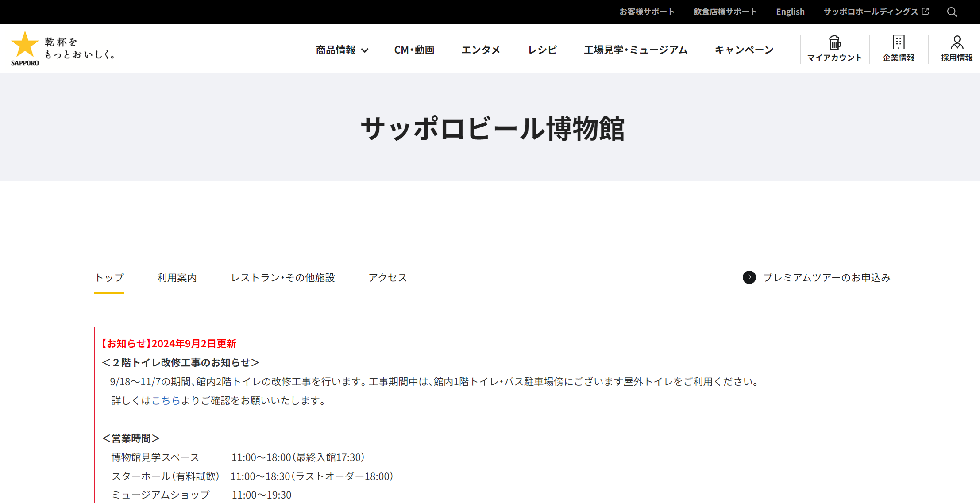Open お客様サポート link in top bar
Image resolution: width=980 pixels, height=503 pixels.
(x=647, y=12)
